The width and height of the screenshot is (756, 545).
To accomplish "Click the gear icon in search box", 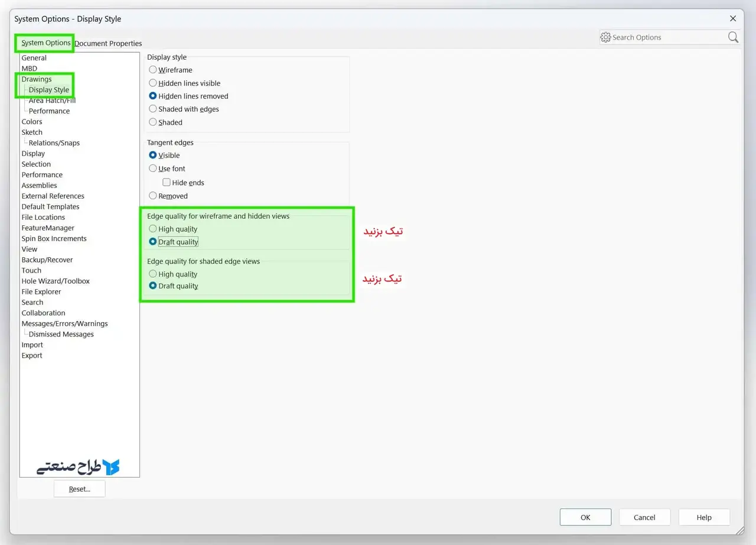I will pyautogui.click(x=605, y=37).
